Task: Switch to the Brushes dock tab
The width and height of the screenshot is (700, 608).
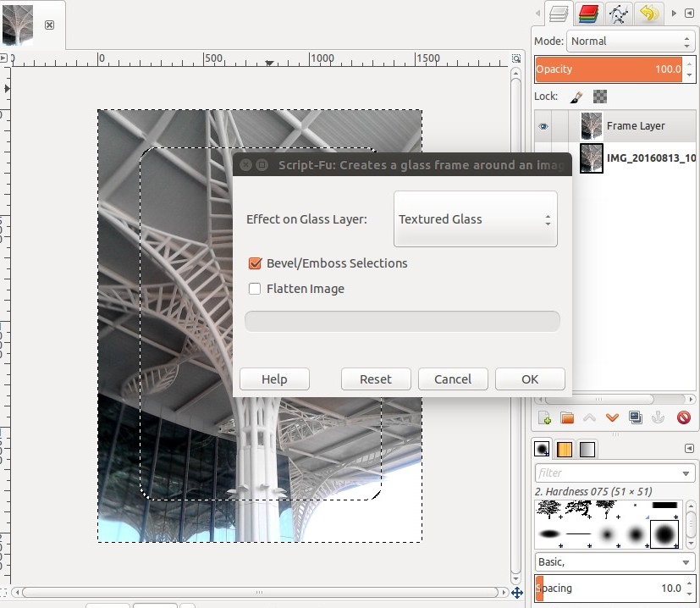Action: tap(542, 449)
